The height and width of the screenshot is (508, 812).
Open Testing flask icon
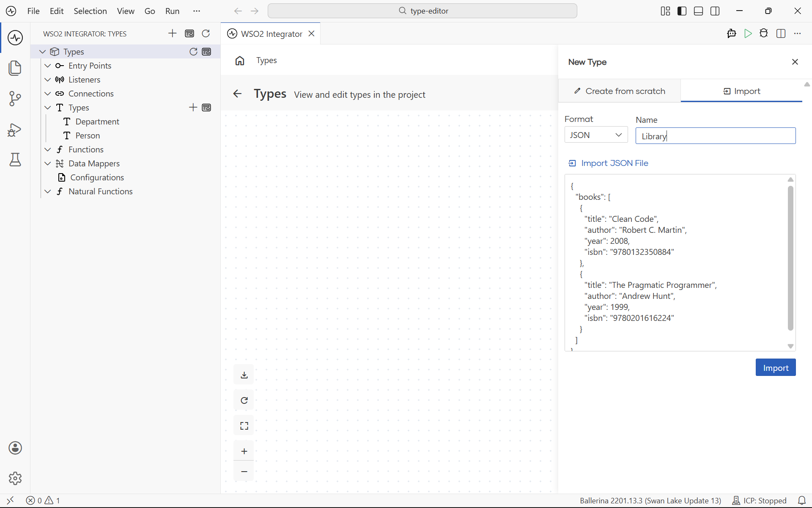click(x=15, y=160)
